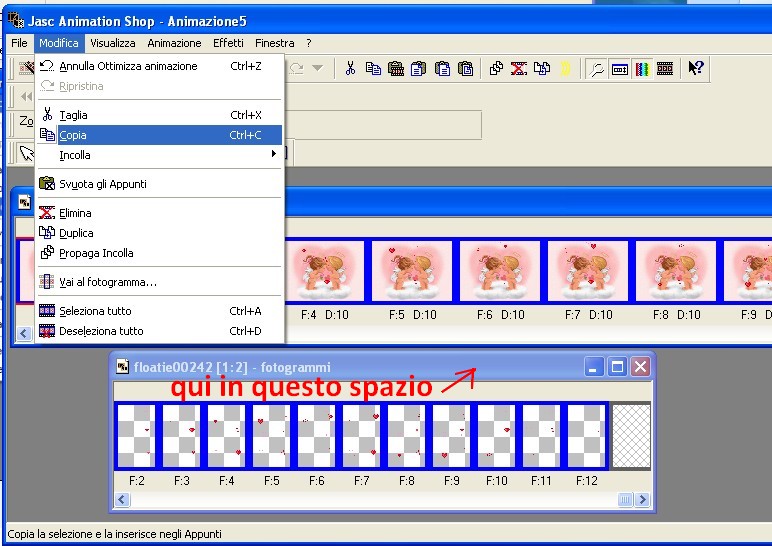Maximize the floatie00242 window
Screen dimensions: 772x546
coord(617,367)
